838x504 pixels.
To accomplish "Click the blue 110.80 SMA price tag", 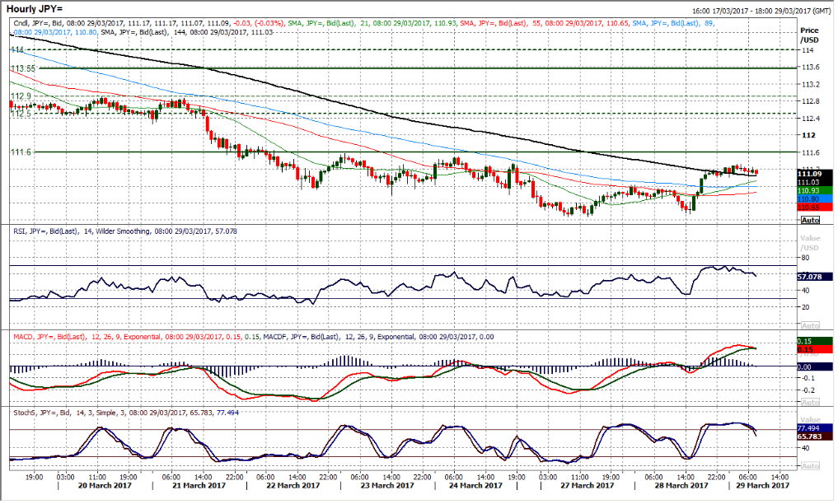I will pyautogui.click(x=810, y=200).
